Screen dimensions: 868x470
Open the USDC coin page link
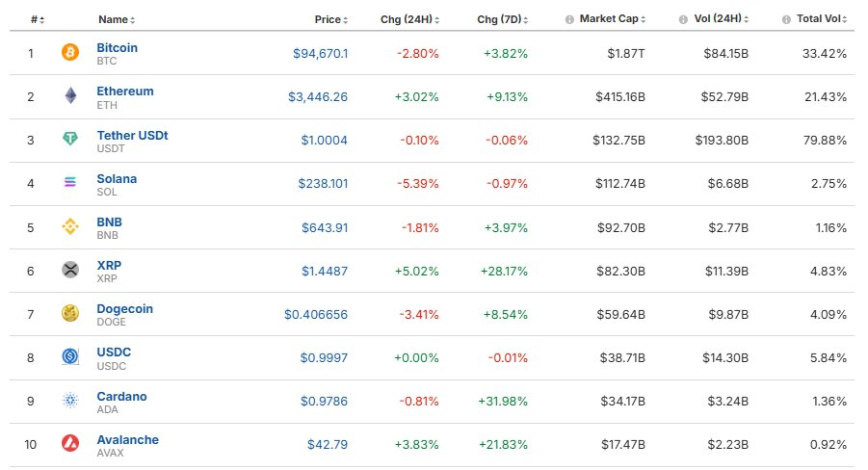click(114, 352)
